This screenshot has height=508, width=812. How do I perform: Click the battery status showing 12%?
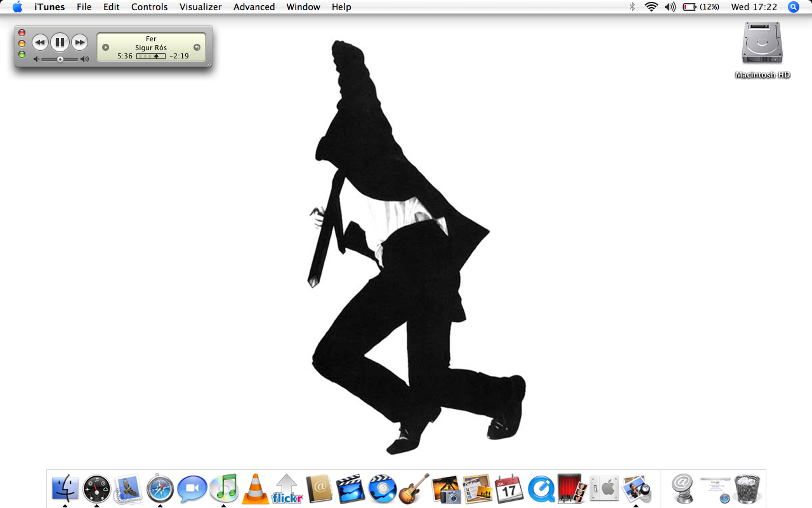(701, 7)
